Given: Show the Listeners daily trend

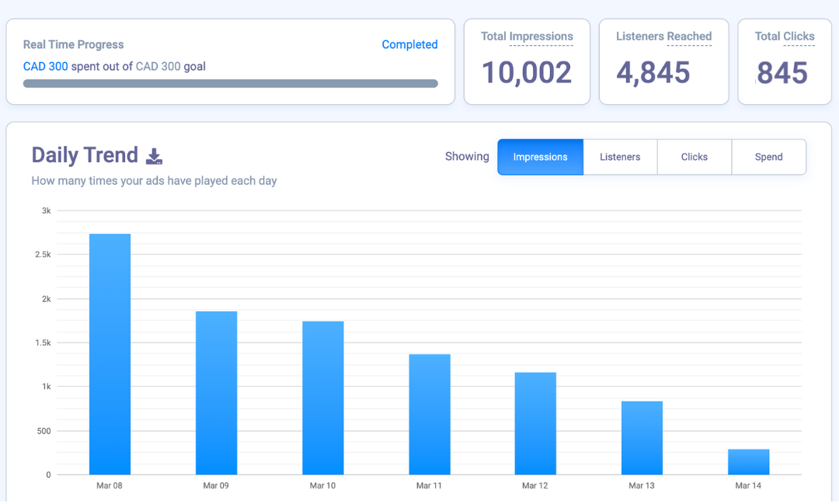Looking at the screenshot, I should point(620,157).
